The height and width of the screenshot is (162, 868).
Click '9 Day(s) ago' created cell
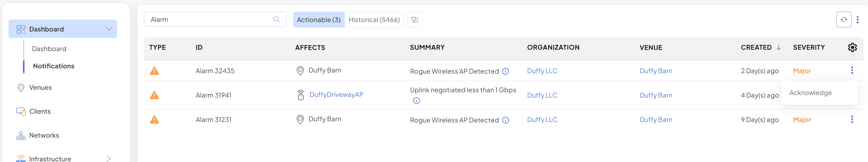tap(759, 120)
